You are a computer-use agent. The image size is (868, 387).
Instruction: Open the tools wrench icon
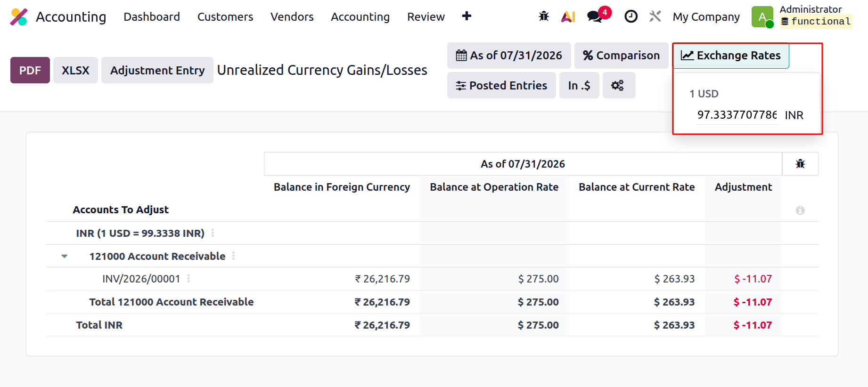[x=655, y=16]
